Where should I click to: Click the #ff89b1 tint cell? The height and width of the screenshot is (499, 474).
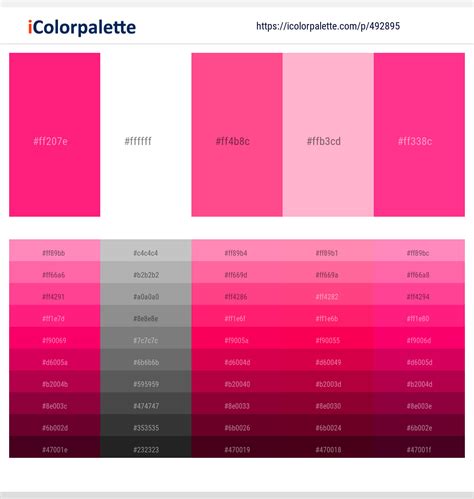[x=328, y=251]
